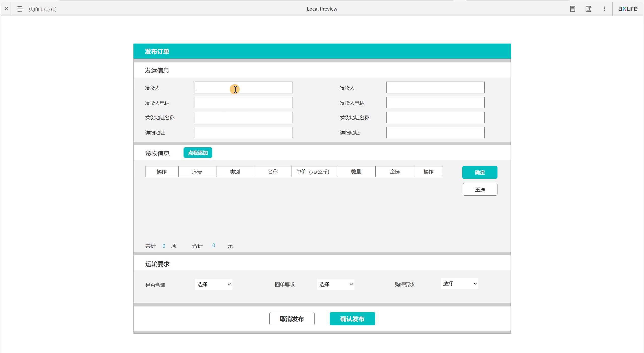The height and width of the screenshot is (353, 644).
Task: Click the Axure logo
Action: point(628,9)
